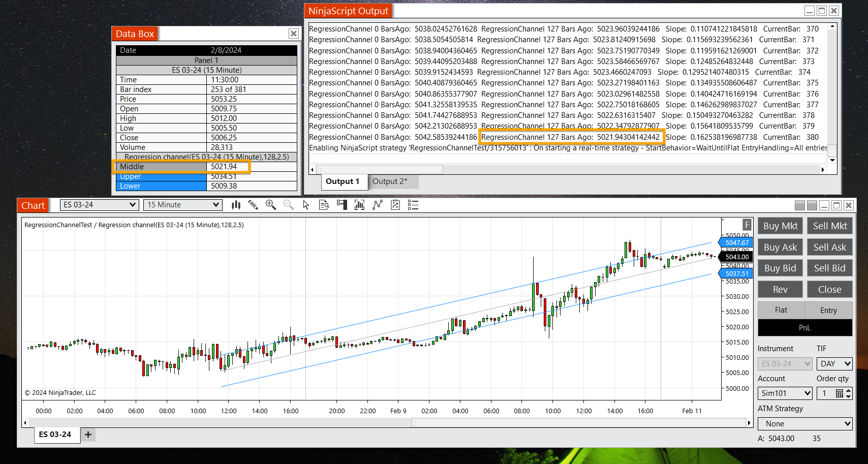This screenshot has height=464, width=868.
Task: Click the chart horizontal scrollbar thumb
Action: pyautogui.click(x=578, y=423)
